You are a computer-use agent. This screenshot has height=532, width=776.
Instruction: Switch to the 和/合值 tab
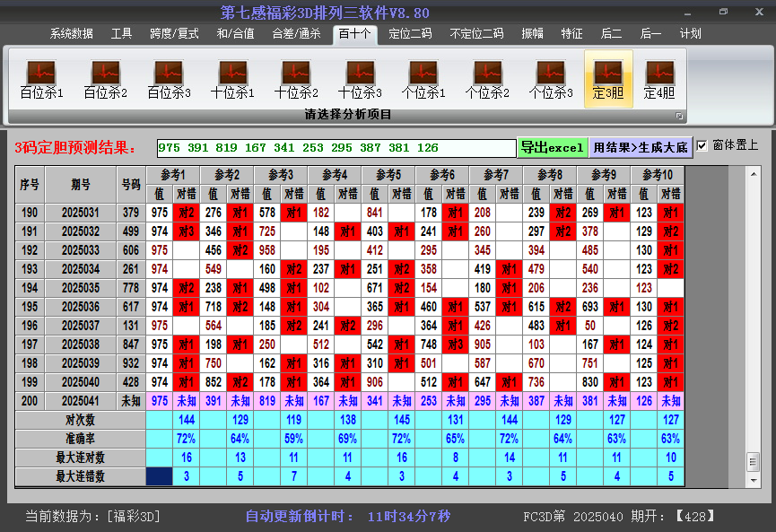tap(235, 34)
